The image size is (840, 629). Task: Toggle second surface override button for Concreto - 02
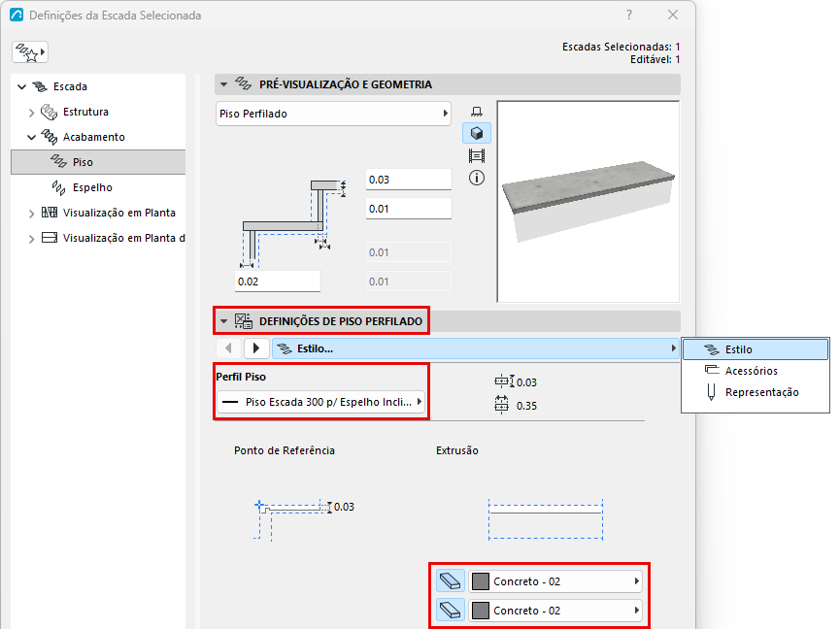pos(451,611)
